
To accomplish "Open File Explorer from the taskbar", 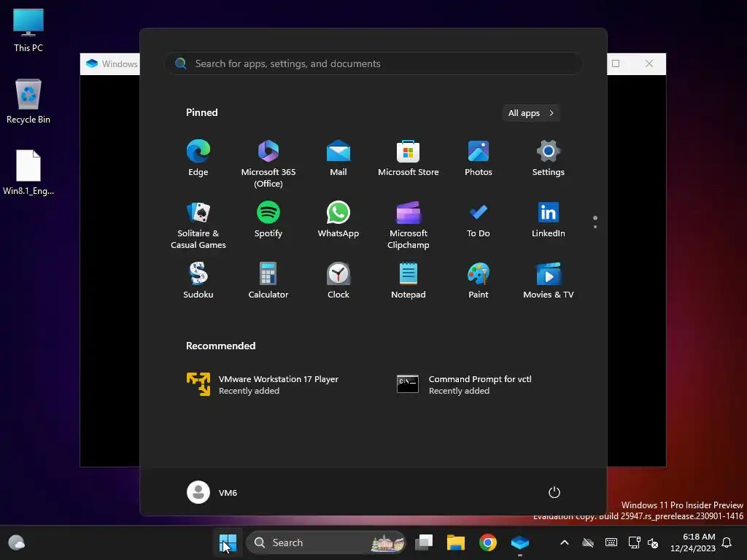I will pyautogui.click(x=456, y=542).
